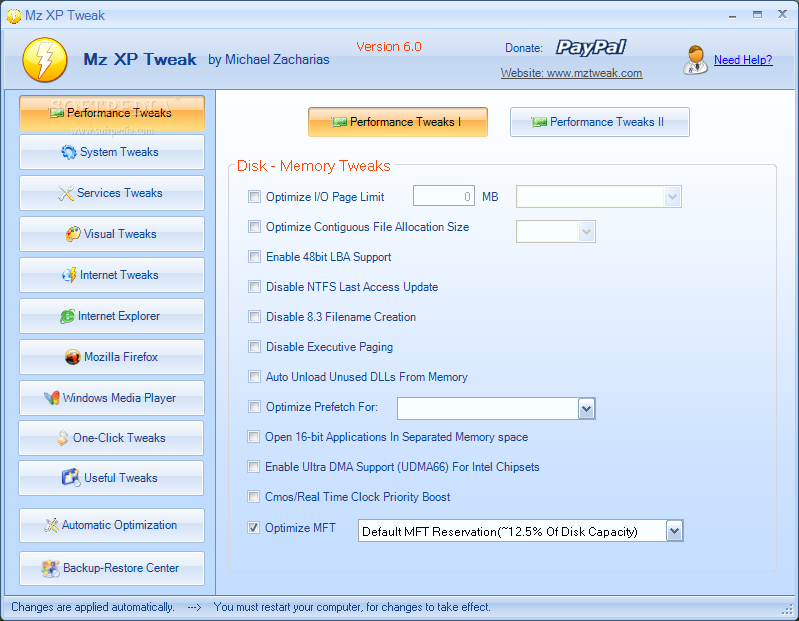799x621 pixels.
Task: Click the Backup-Restore Center icon
Action: tap(50, 568)
